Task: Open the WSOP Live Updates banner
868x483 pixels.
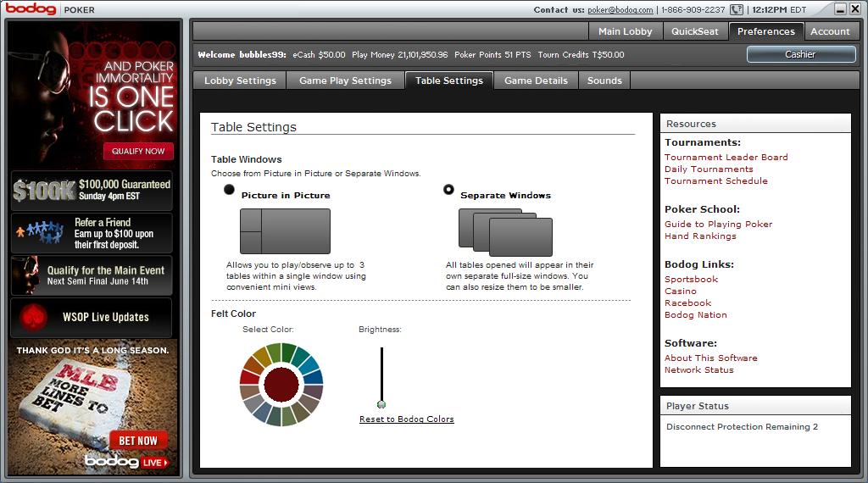Action: coord(92,318)
